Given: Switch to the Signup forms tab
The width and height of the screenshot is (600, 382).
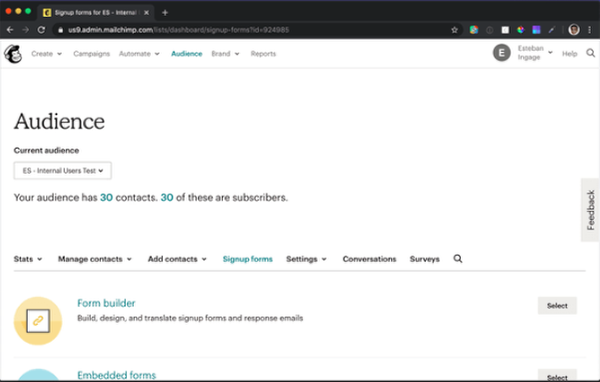Looking at the screenshot, I should (248, 259).
